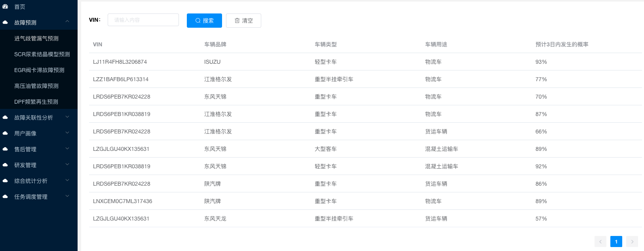Screen dimensions: 644x251
Task: Click the cloud icon beside 售后管理
Action: coord(5,149)
